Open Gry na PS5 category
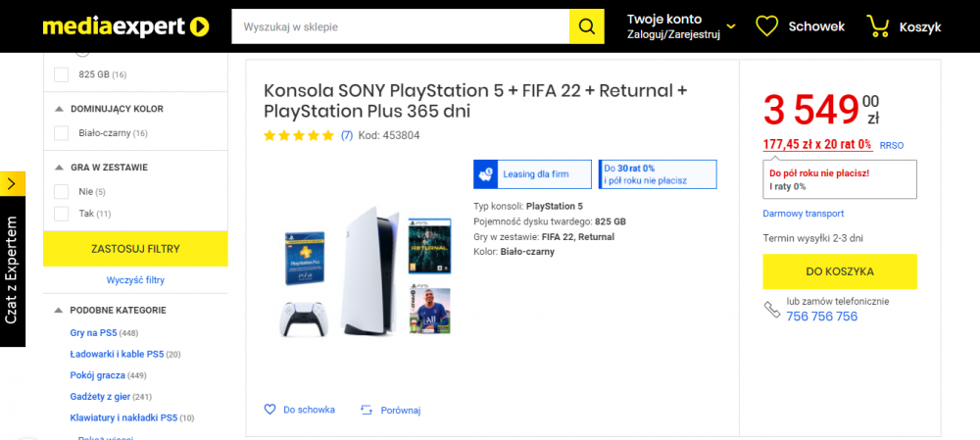Screen dimensions: 980x440 (x=94, y=332)
